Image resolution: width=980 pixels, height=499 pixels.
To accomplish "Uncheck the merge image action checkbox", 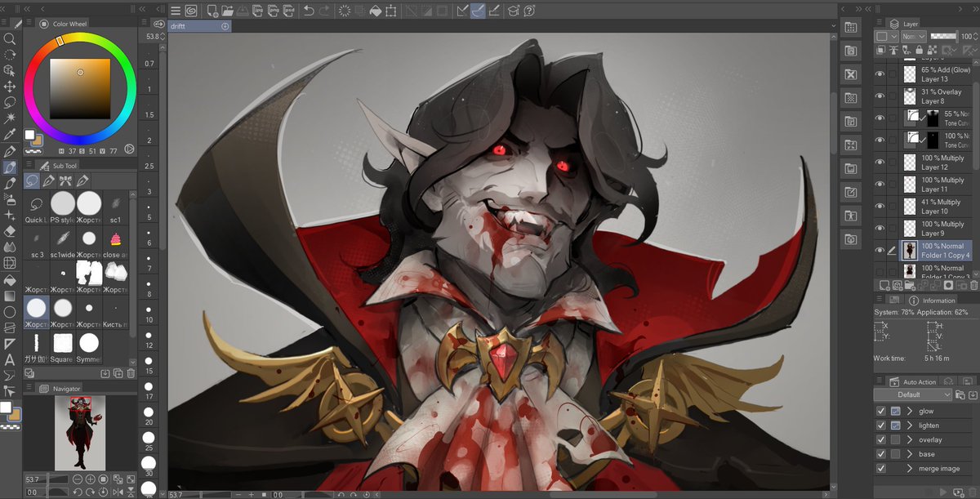I will point(880,469).
